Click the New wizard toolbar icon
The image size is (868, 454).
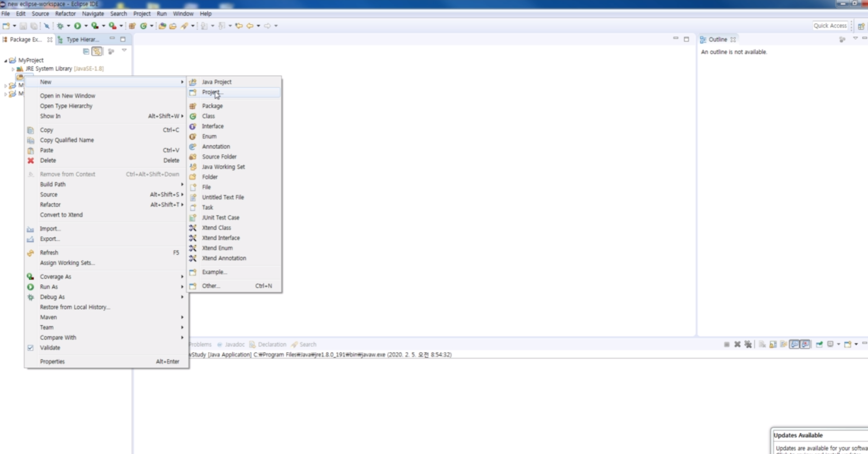tap(6, 26)
